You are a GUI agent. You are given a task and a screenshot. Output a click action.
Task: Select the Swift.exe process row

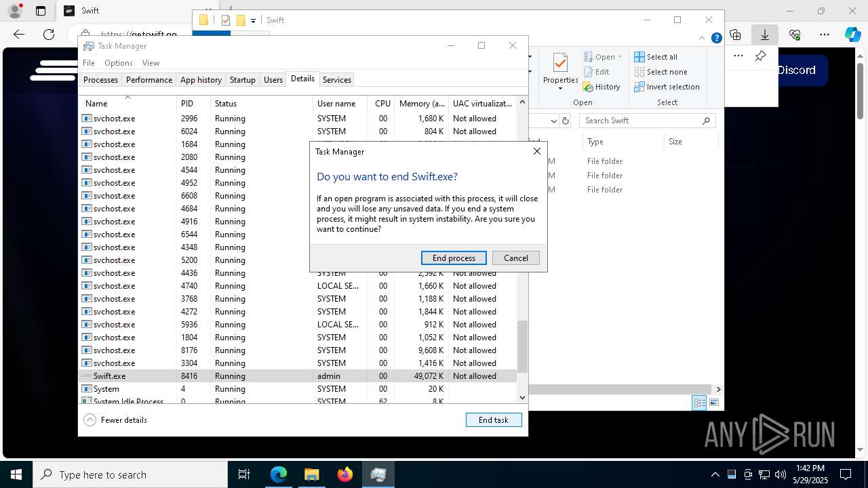coord(298,375)
